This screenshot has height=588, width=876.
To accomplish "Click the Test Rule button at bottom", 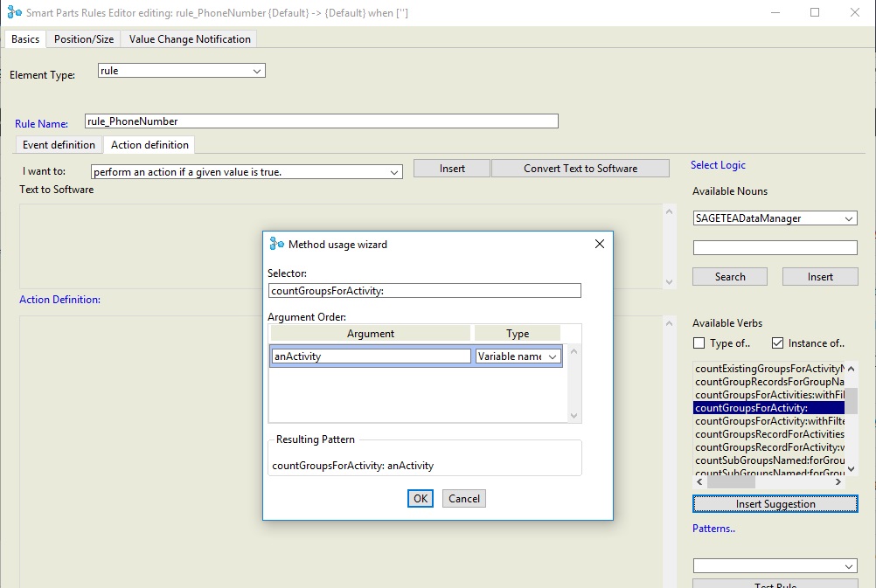I will click(775, 585).
